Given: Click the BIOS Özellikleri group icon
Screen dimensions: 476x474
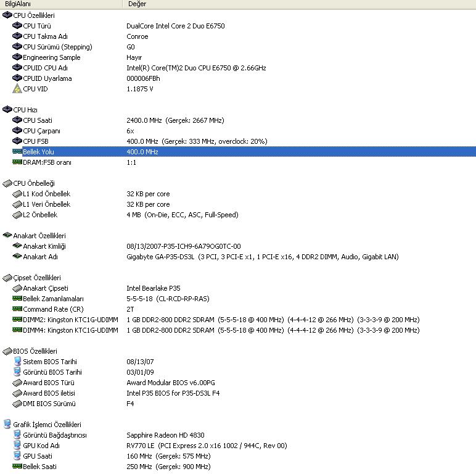Looking at the screenshot, I should pyautogui.click(x=7, y=351).
